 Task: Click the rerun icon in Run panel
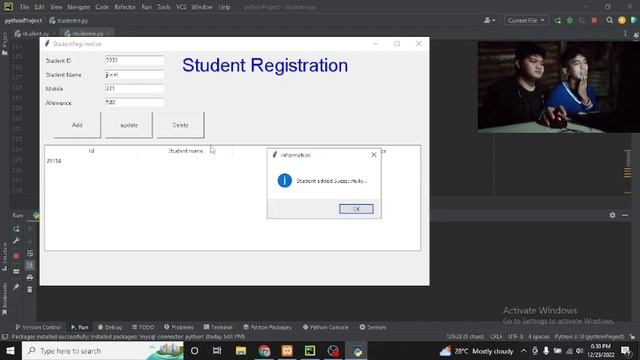point(16,229)
